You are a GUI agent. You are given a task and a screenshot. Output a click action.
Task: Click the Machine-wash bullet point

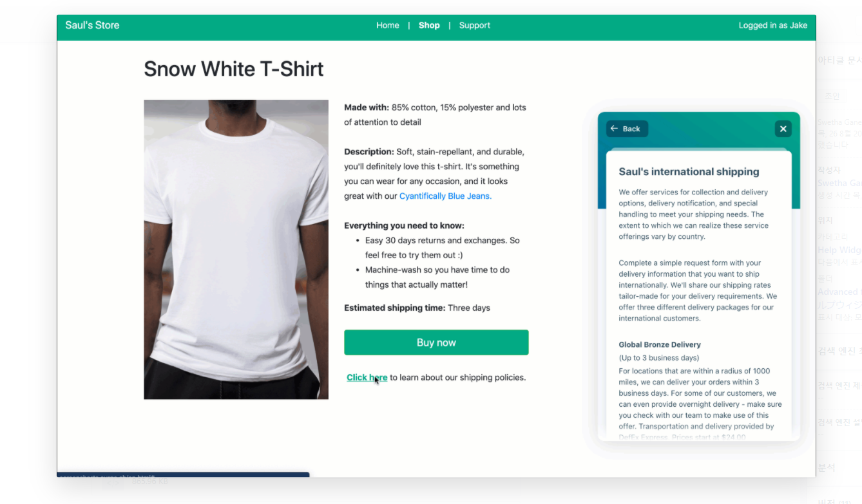point(437,277)
